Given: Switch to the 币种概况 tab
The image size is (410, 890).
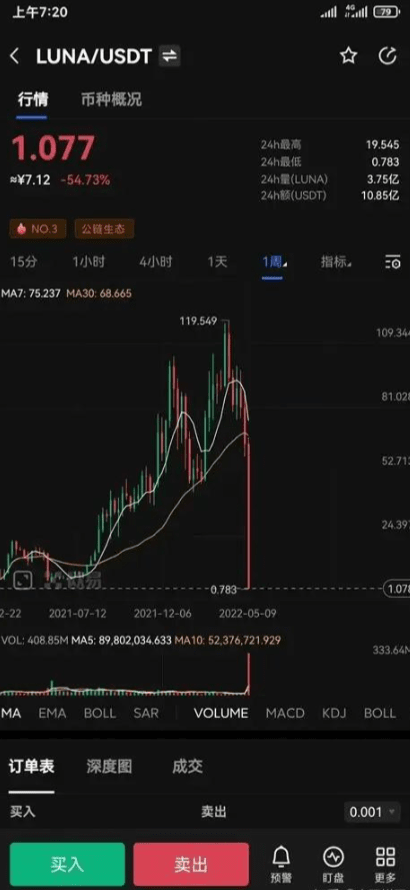Looking at the screenshot, I should [111, 100].
